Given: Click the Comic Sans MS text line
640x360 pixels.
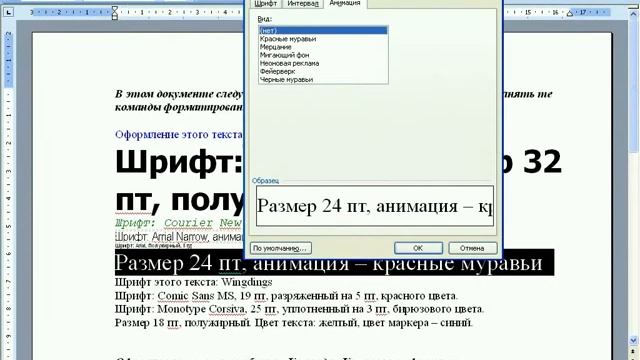Looking at the screenshot, I should point(286,296).
